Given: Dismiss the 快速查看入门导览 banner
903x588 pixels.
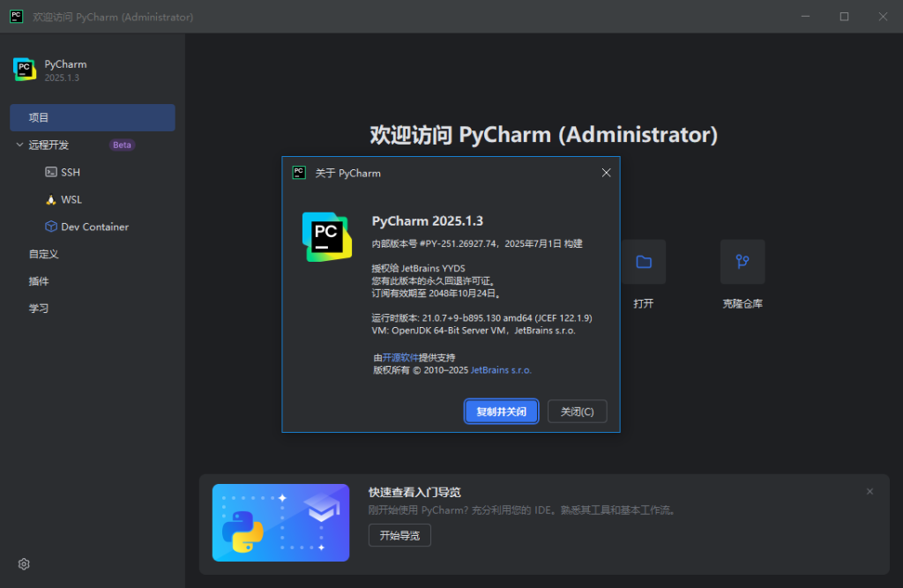Looking at the screenshot, I should 869,491.
